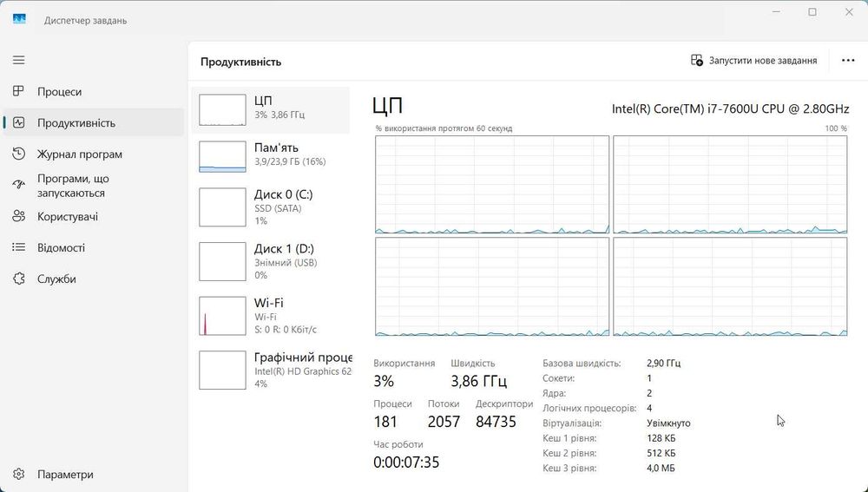
Task: Select the Продуктивність sidebar icon
Action: [x=19, y=122]
